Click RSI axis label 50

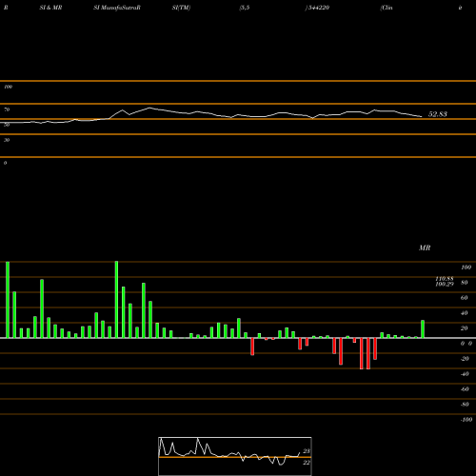[x=7, y=125]
